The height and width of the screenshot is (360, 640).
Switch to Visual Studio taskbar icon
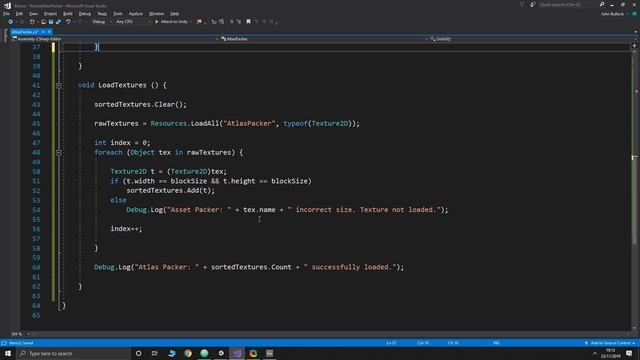(x=237, y=353)
